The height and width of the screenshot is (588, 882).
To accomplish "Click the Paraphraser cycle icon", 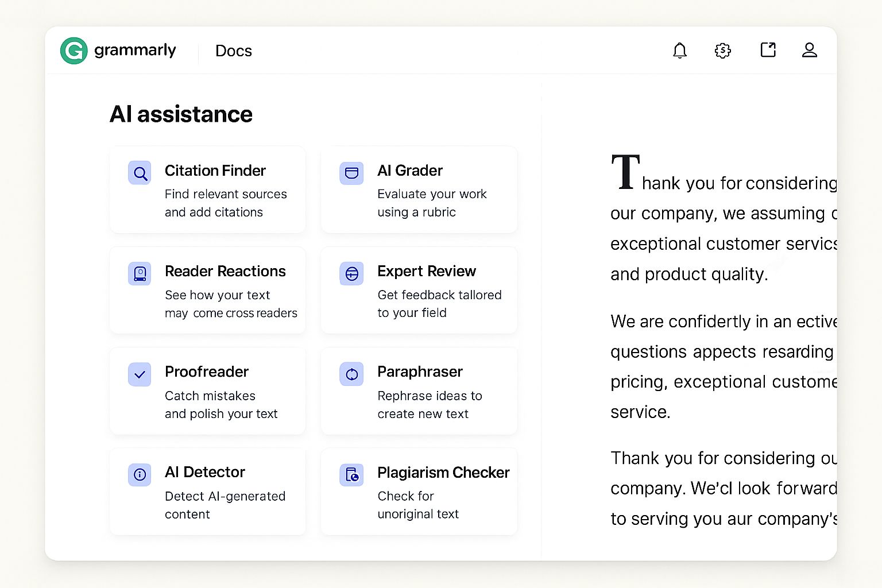I will point(351,374).
